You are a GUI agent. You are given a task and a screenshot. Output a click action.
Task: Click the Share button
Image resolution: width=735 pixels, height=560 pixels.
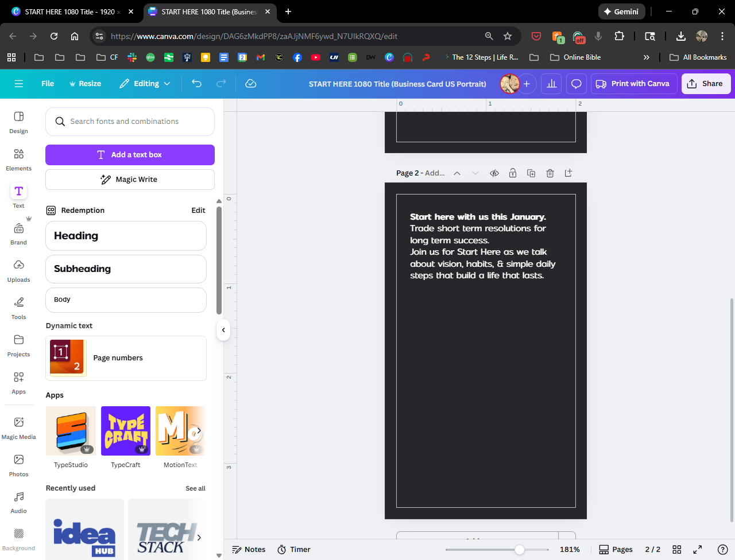(x=706, y=84)
